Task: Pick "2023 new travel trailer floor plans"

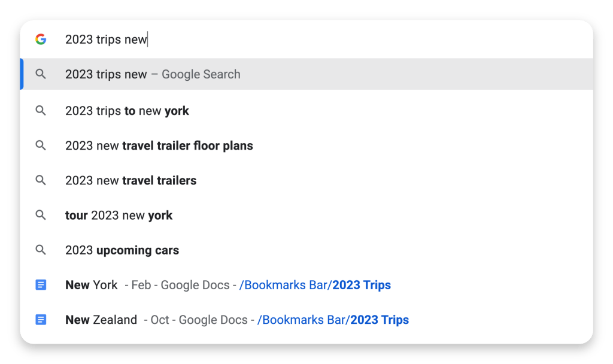Action: coord(159,145)
